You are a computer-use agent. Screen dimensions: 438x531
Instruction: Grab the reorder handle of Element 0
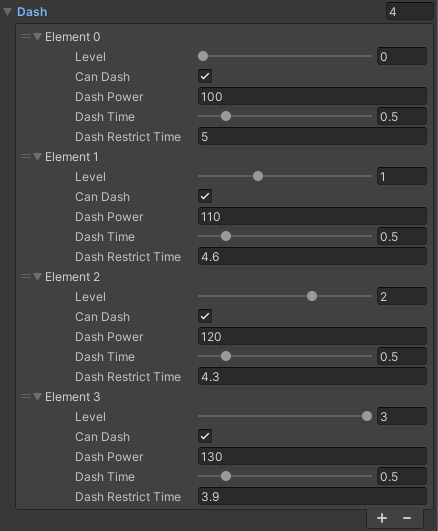pos(26,36)
